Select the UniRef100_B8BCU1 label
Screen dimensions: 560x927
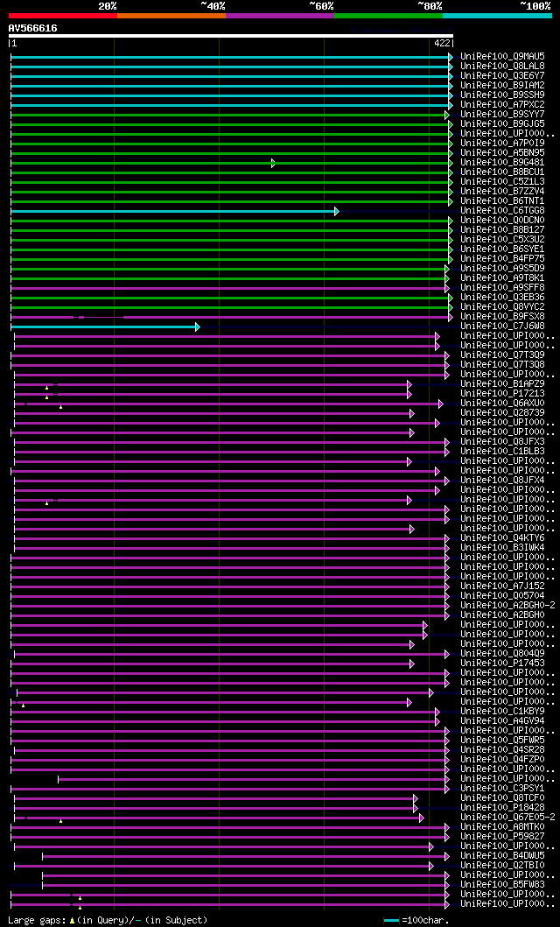click(503, 172)
